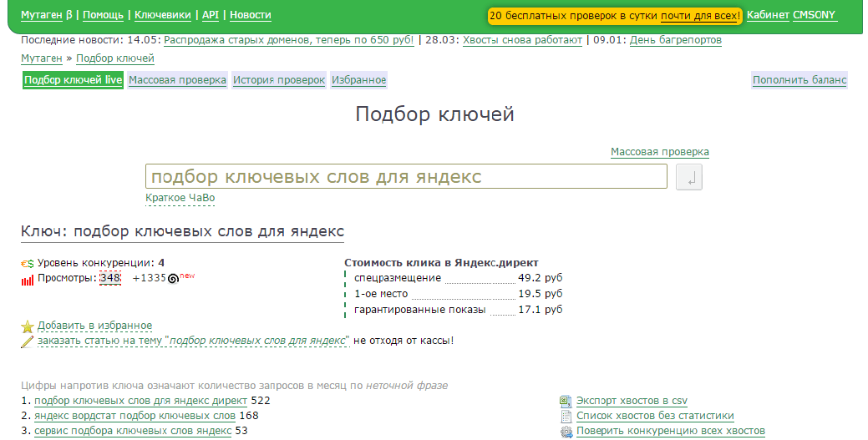Select the Подбор ключей live tab
The width and height of the screenshot is (868, 440).
[73, 80]
